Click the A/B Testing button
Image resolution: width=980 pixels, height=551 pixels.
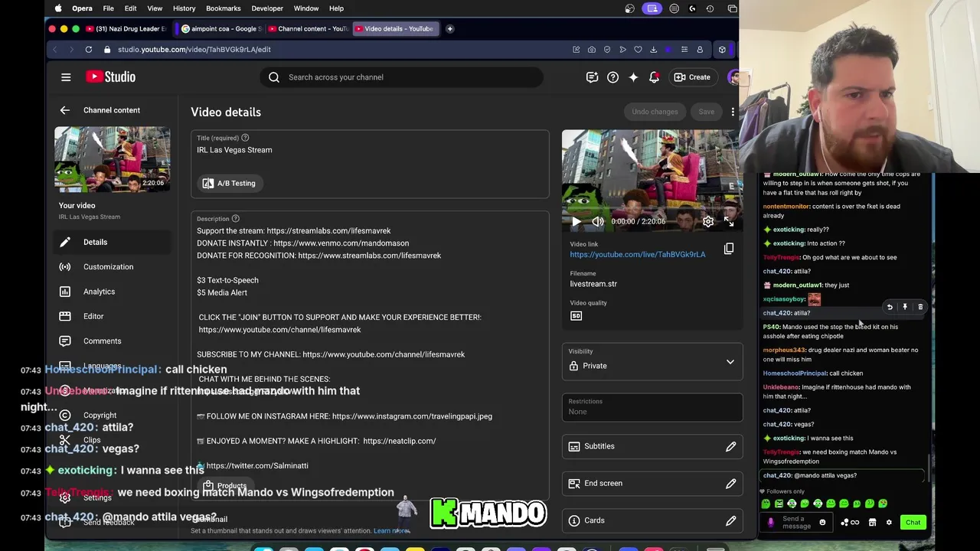(x=228, y=183)
